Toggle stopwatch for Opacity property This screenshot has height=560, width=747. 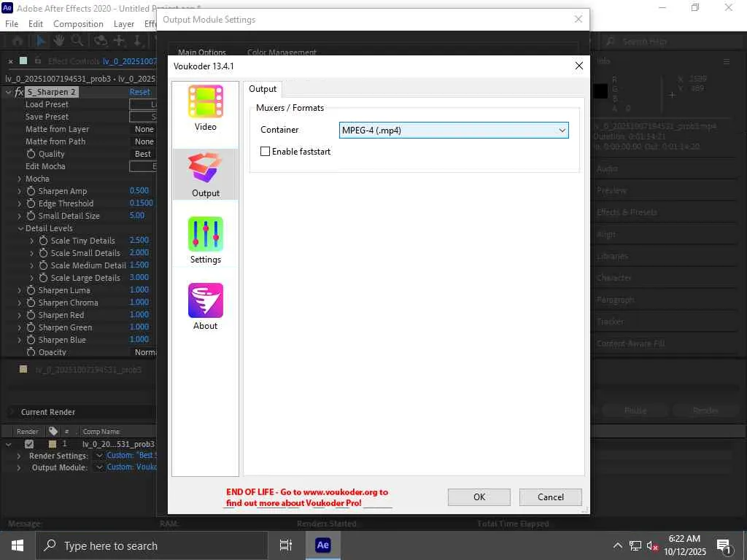pyautogui.click(x=31, y=352)
